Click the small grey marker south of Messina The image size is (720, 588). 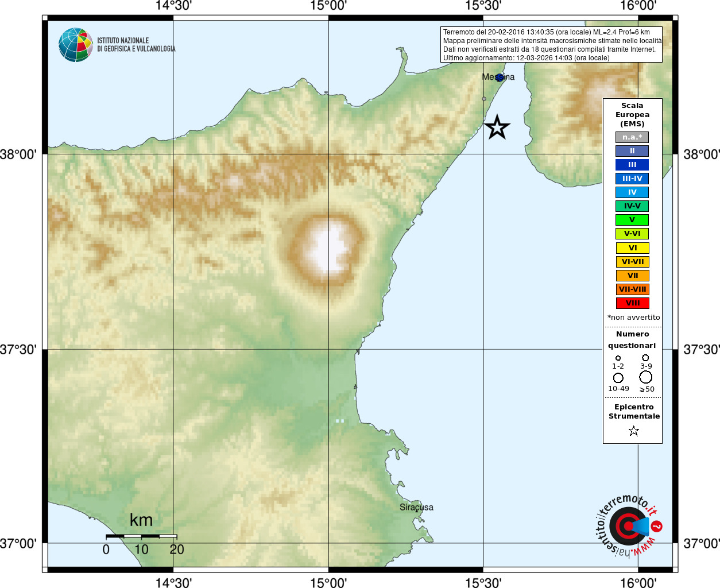(484, 99)
